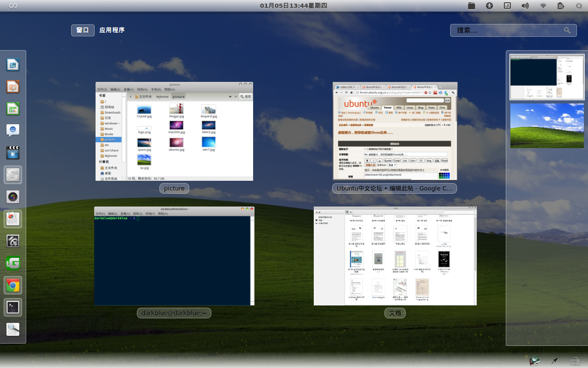Image resolution: width=588 pixels, height=368 pixels.
Task: Open the folder places icon in top panel
Action: [x=472, y=6]
